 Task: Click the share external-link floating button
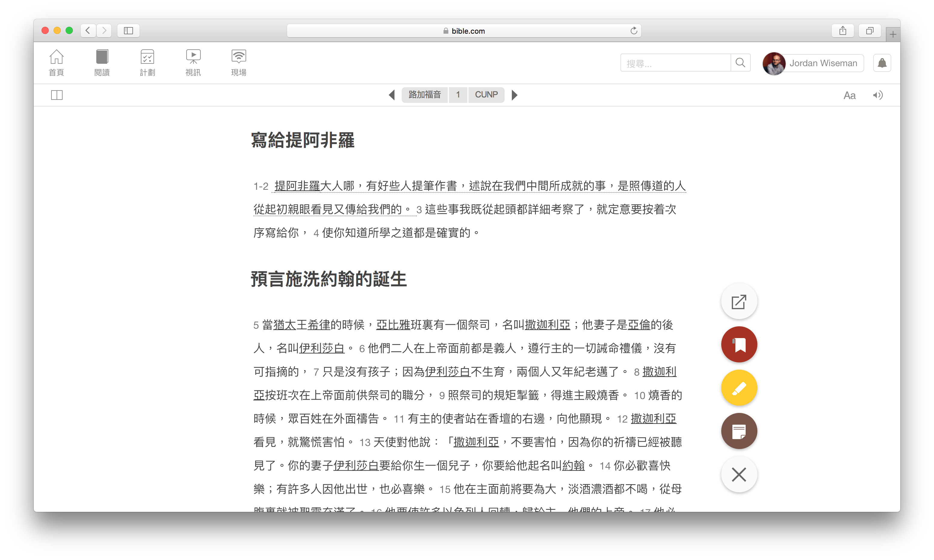point(739,302)
